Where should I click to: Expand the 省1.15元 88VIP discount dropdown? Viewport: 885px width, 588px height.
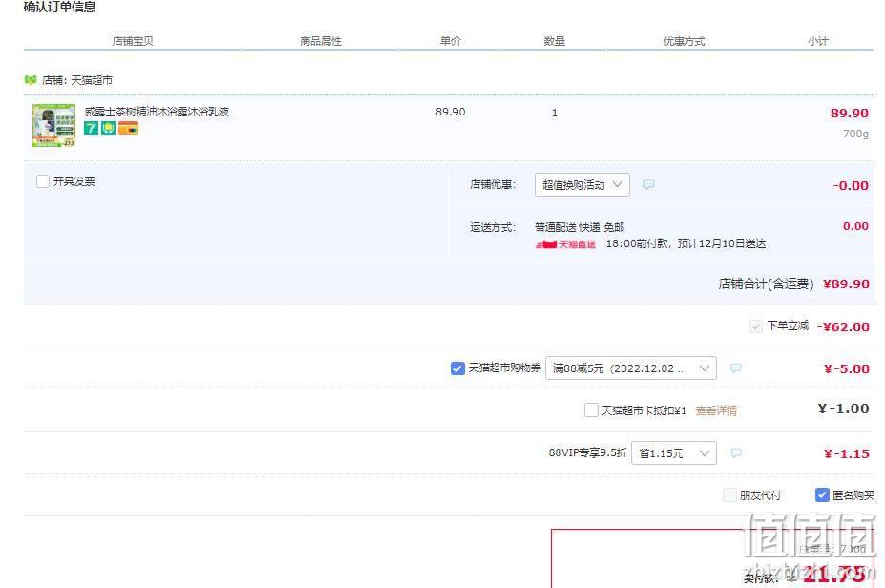coord(674,452)
